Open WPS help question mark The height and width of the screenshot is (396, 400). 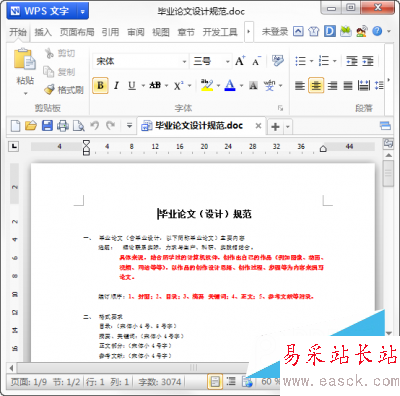point(377,31)
